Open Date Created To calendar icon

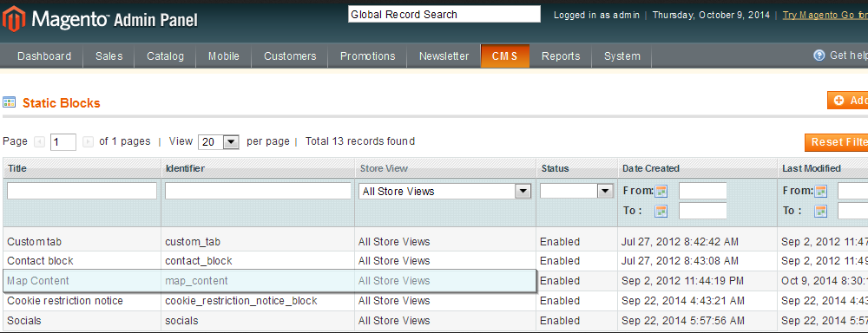click(x=661, y=211)
